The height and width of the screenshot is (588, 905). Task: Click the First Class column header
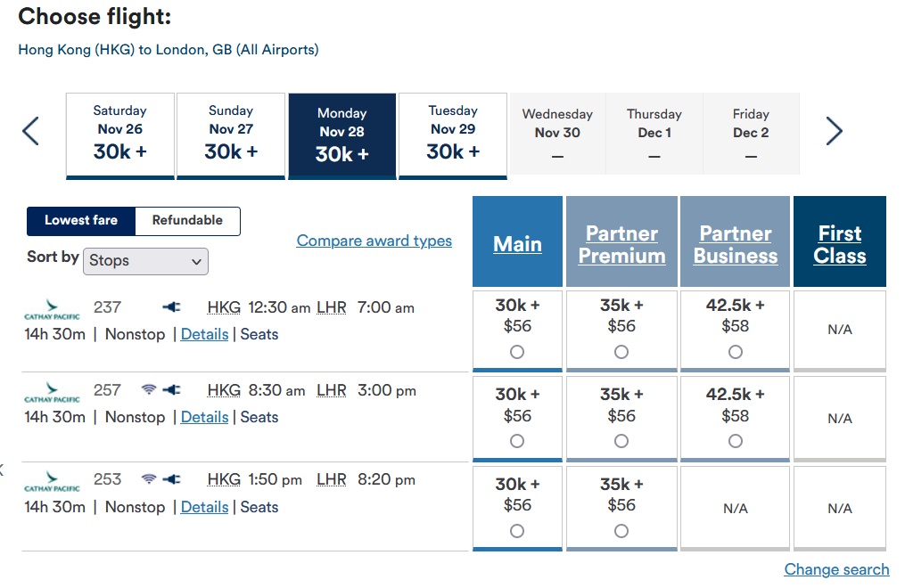839,244
